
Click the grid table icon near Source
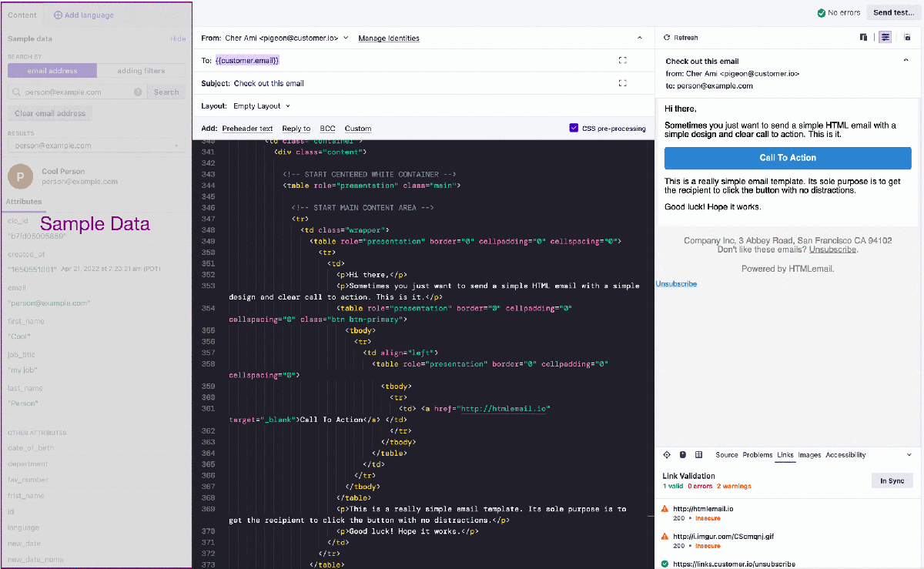(699, 455)
